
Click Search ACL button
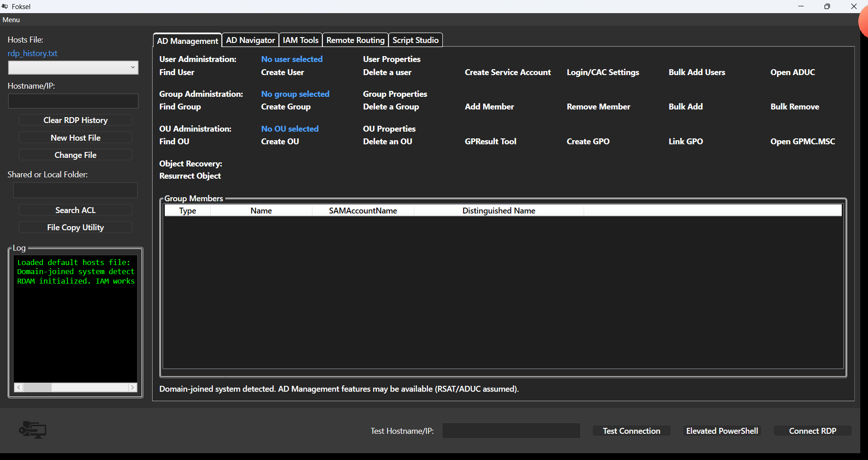[x=76, y=210]
